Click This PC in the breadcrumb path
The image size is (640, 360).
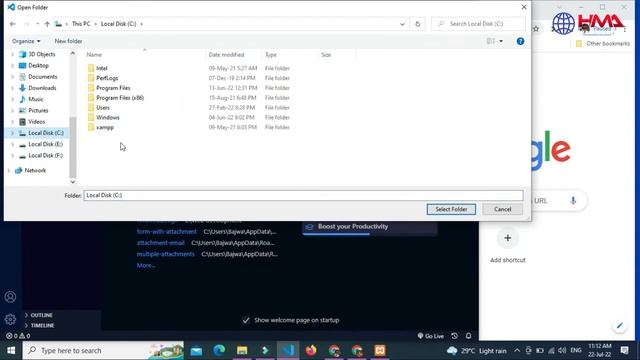pos(81,24)
